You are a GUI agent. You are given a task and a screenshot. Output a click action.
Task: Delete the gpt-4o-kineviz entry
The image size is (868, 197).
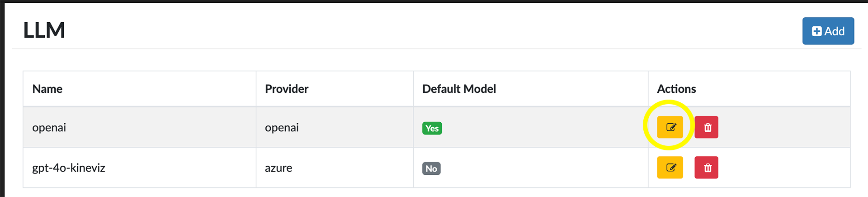(707, 168)
